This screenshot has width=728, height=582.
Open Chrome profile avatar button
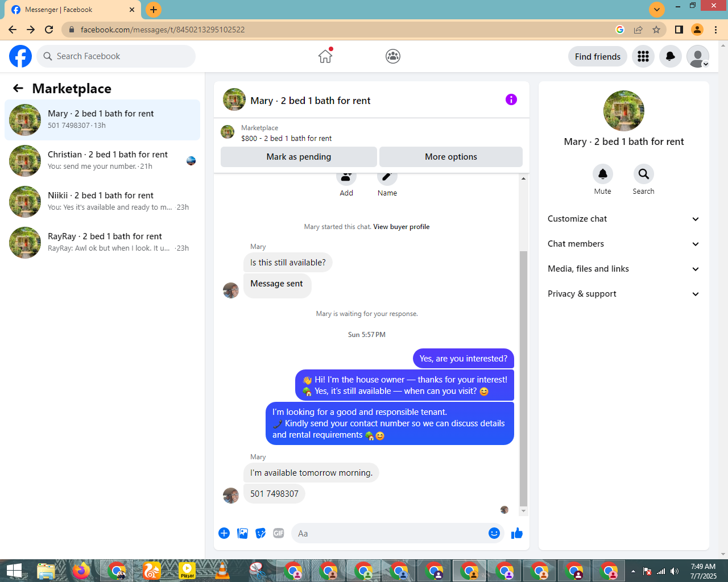[697, 30]
